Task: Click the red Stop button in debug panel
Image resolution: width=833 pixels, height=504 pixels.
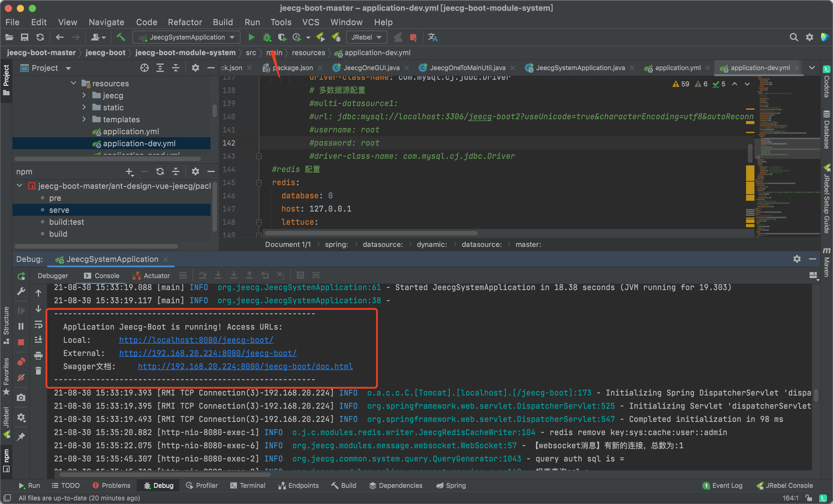Action: coord(21,342)
